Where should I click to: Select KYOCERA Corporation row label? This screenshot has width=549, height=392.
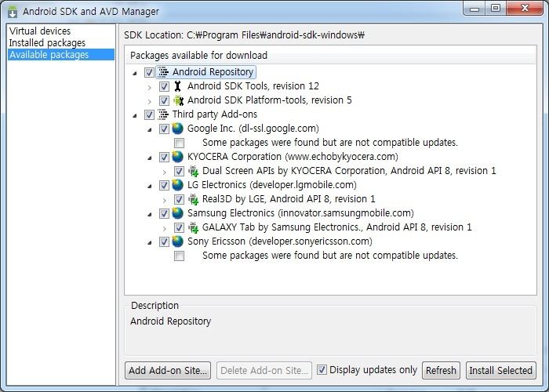pos(293,157)
